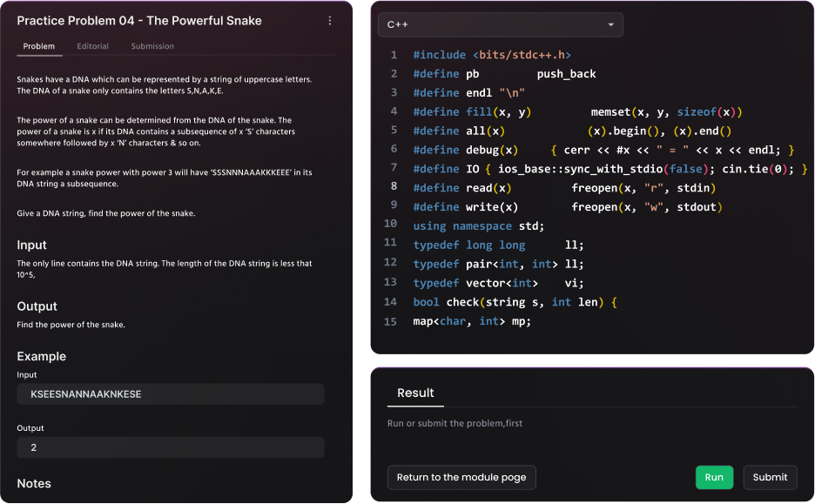Click the Practice Problem 04 title

point(139,21)
